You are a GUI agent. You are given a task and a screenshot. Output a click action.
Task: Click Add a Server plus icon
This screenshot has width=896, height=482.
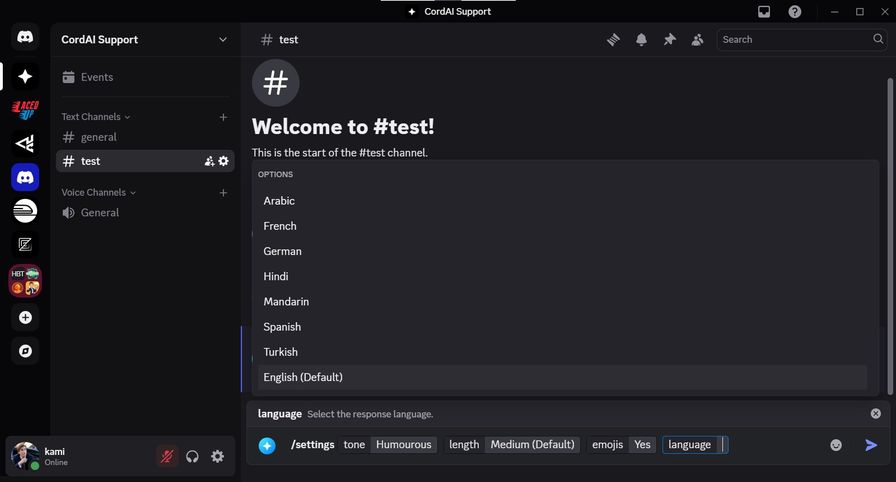tap(25, 318)
